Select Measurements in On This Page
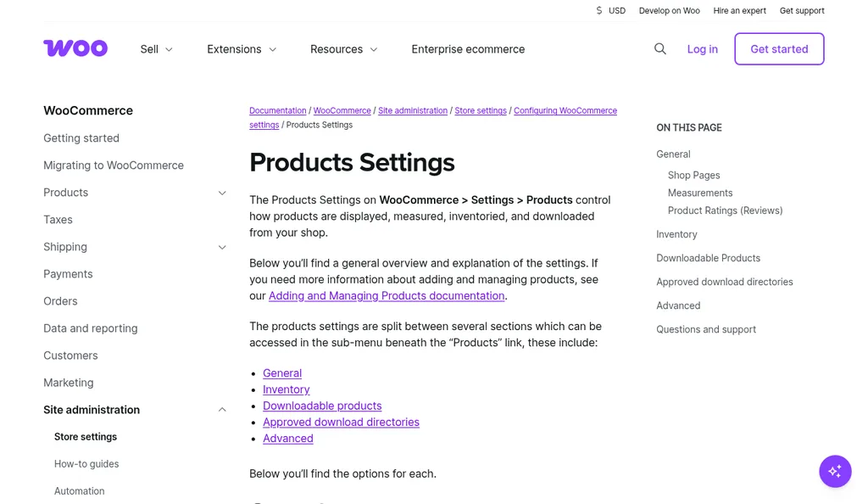This screenshot has width=868, height=504. pos(699,193)
